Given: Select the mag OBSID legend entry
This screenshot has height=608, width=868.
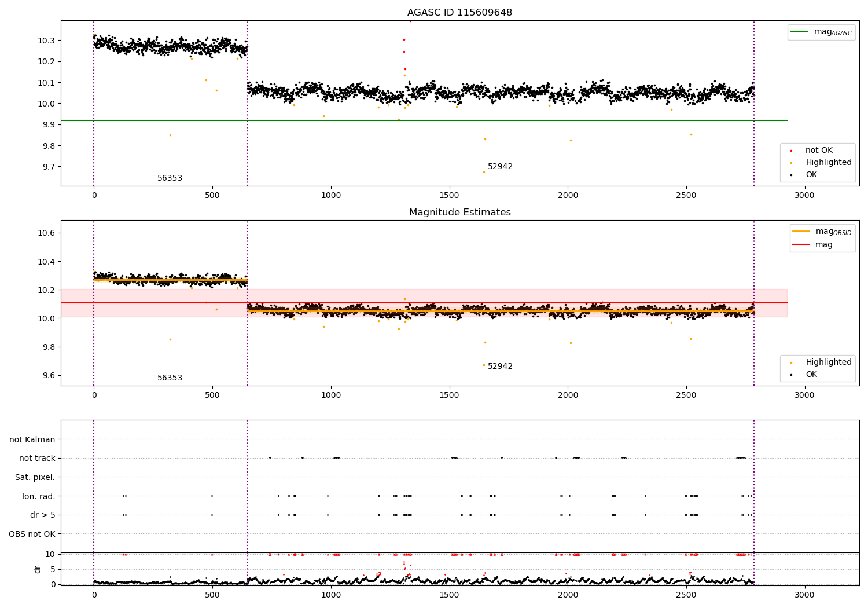Looking at the screenshot, I should (x=822, y=232).
